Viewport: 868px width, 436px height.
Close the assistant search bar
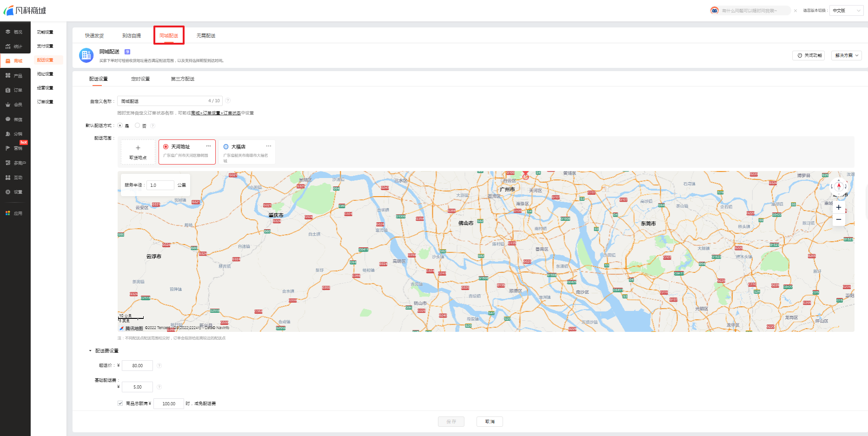point(795,11)
